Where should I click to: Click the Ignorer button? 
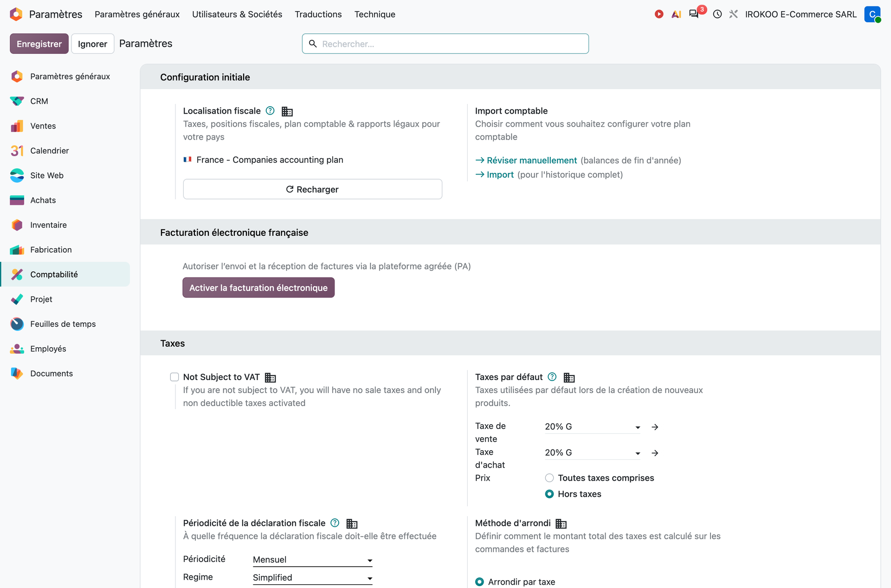tap(92, 44)
